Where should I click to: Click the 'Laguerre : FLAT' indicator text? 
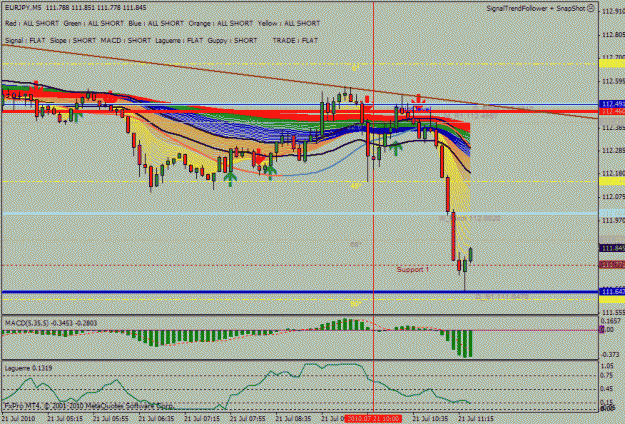click(x=179, y=41)
